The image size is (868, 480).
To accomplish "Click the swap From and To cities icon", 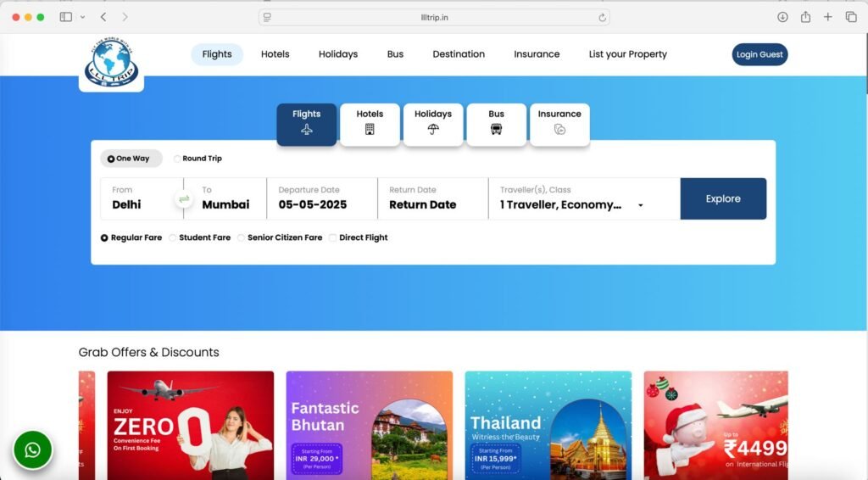I will pyautogui.click(x=184, y=199).
